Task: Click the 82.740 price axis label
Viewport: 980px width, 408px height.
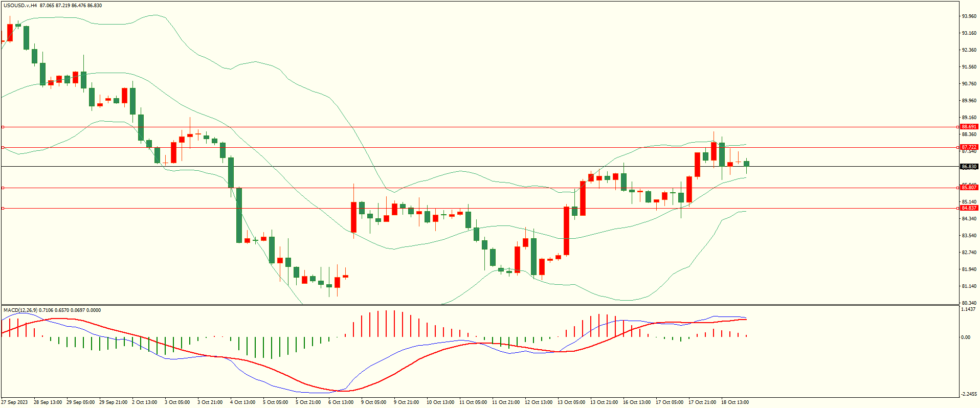Action: [969, 253]
